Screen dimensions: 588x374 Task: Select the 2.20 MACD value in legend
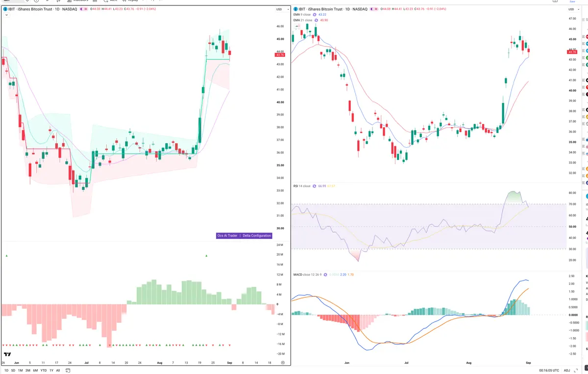click(x=343, y=275)
